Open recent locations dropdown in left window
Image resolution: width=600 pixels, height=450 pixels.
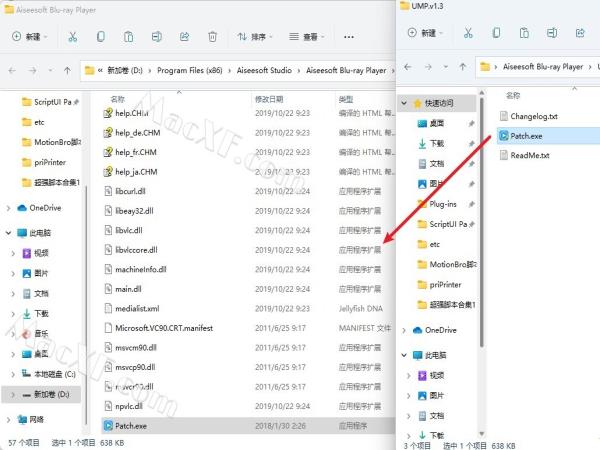click(50, 70)
